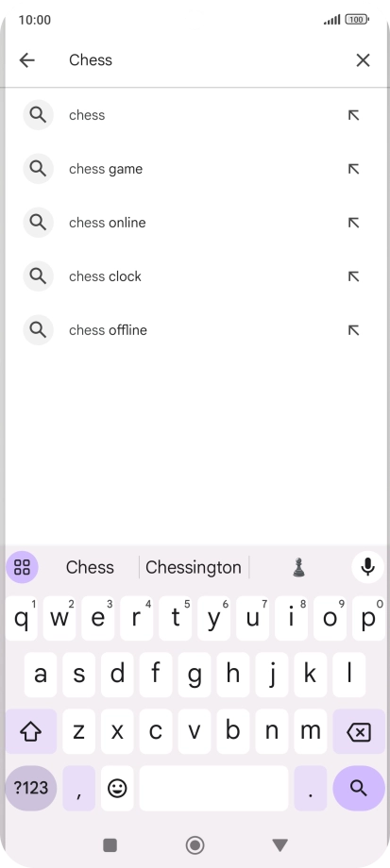This screenshot has height=868, width=390.
Task: Open the emoji keyboard
Action: click(117, 789)
